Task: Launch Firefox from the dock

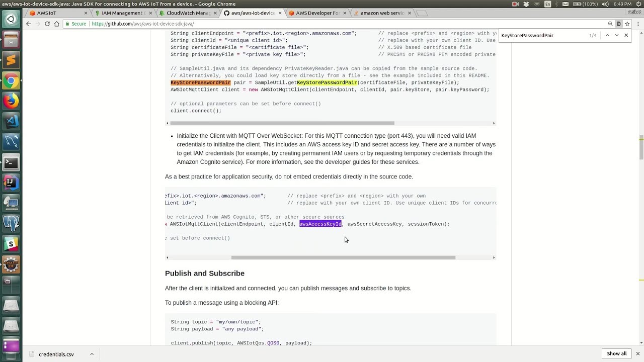Action: 11,101
